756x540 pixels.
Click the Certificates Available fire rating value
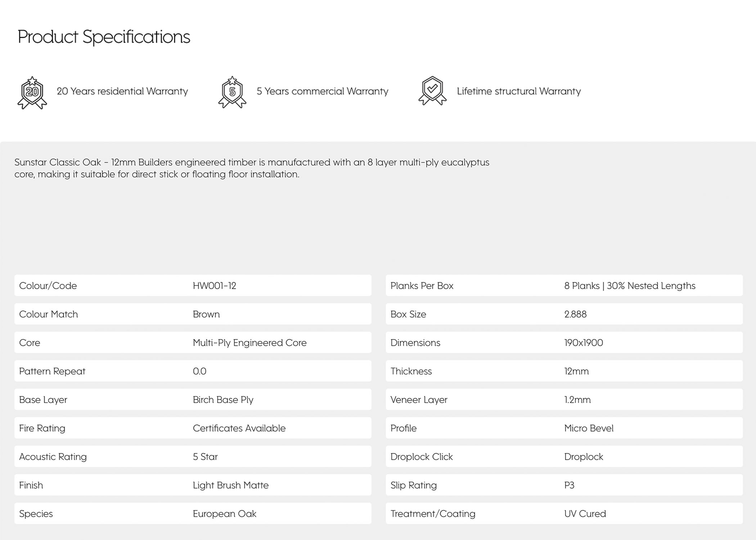click(239, 428)
